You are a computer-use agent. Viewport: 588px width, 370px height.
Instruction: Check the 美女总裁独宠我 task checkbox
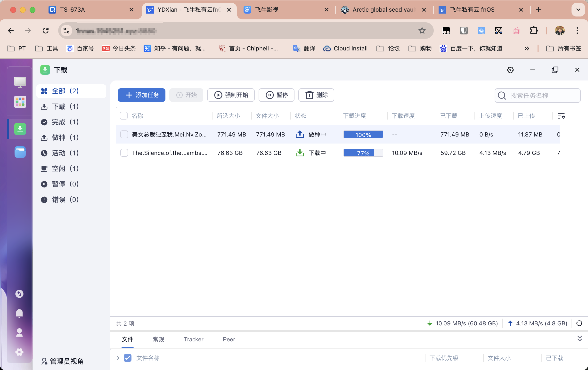tap(124, 134)
